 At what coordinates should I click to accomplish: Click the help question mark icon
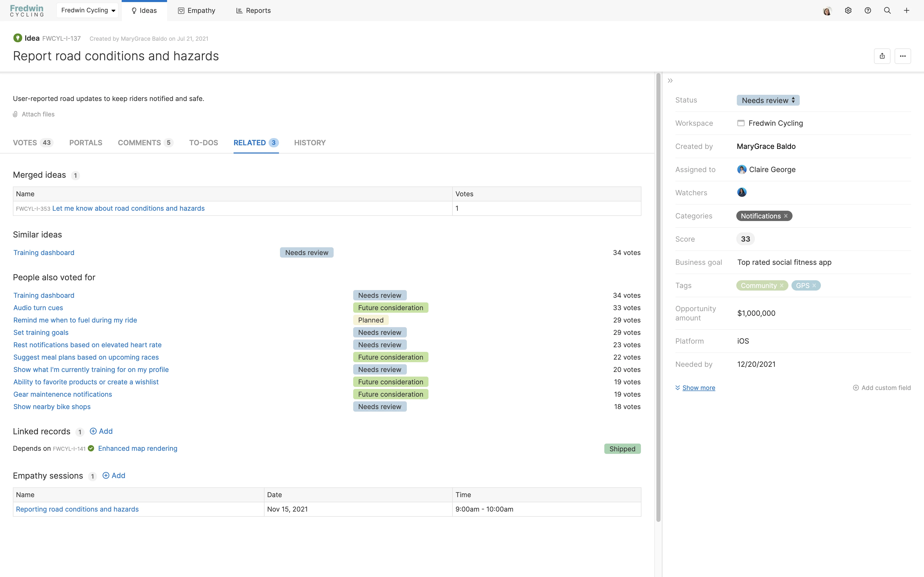(868, 11)
